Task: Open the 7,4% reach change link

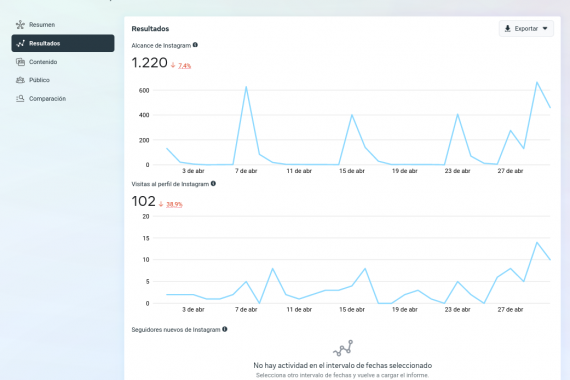Action: click(x=184, y=66)
